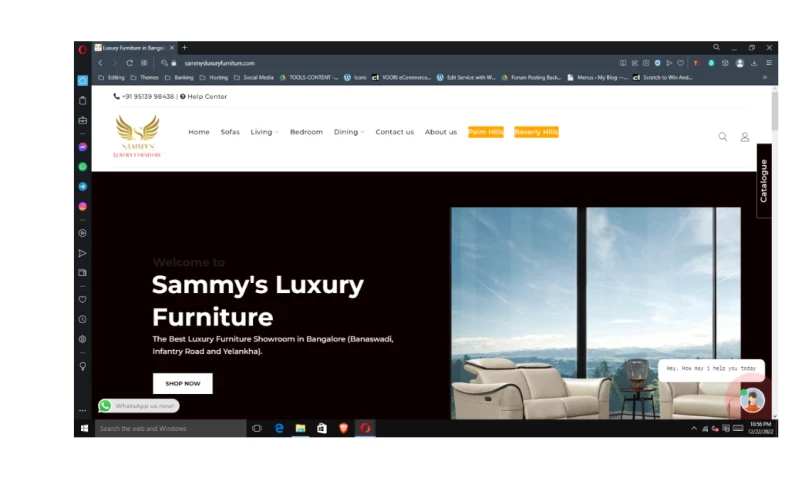This screenshot has width=800, height=480.
Task: Open File Explorer from the taskbar
Action: pos(301,428)
